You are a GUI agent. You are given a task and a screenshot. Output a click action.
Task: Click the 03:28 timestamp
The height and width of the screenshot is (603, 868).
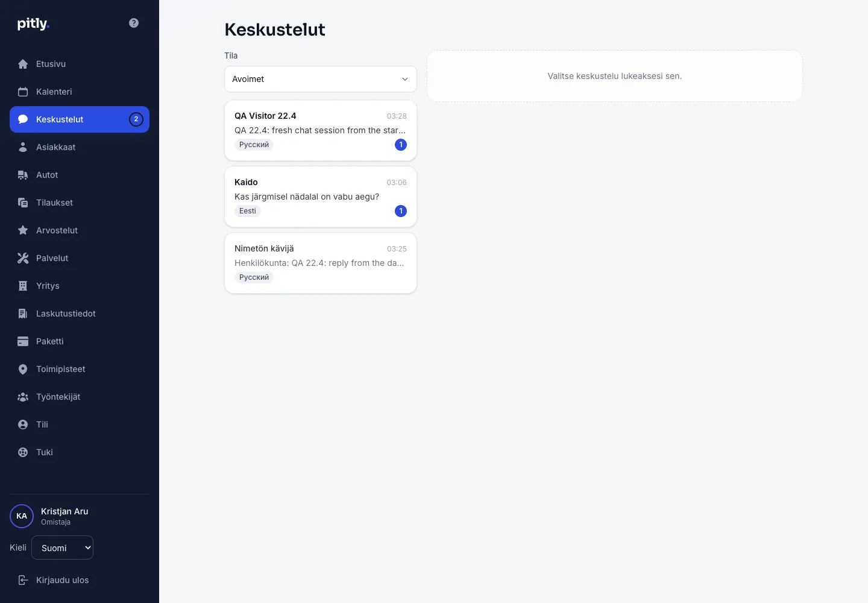[397, 116]
